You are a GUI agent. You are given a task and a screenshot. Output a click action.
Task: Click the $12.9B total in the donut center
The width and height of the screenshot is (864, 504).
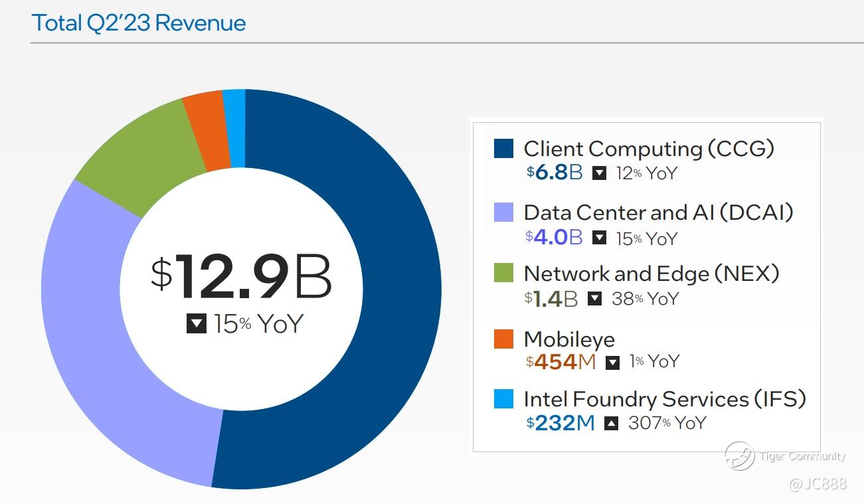(x=241, y=276)
